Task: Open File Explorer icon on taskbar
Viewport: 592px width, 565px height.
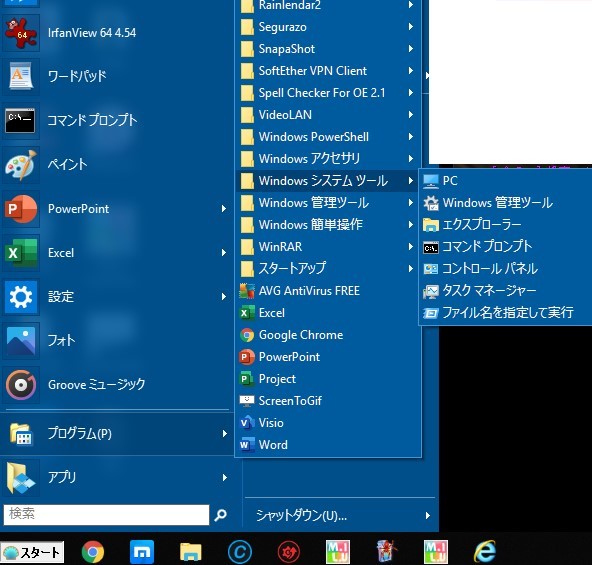Action: coord(191,552)
